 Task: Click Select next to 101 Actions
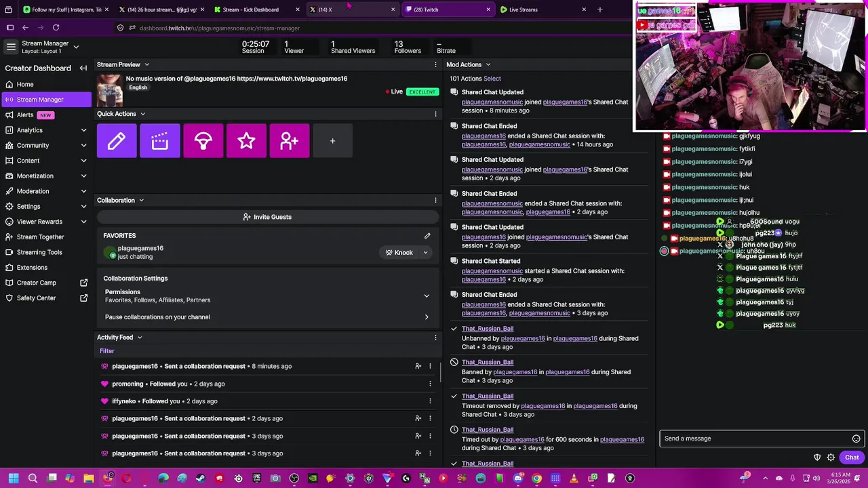[x=492, y=79]
